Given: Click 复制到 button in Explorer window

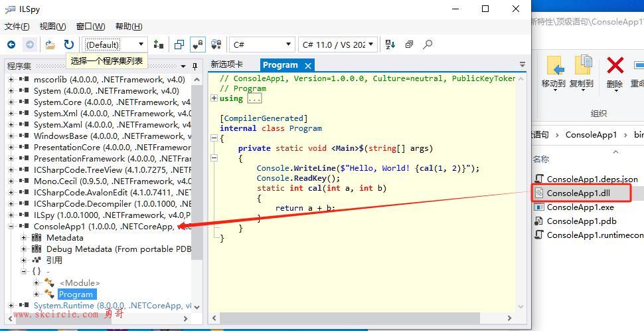Looking at the screenshot, I should [582, 72].
